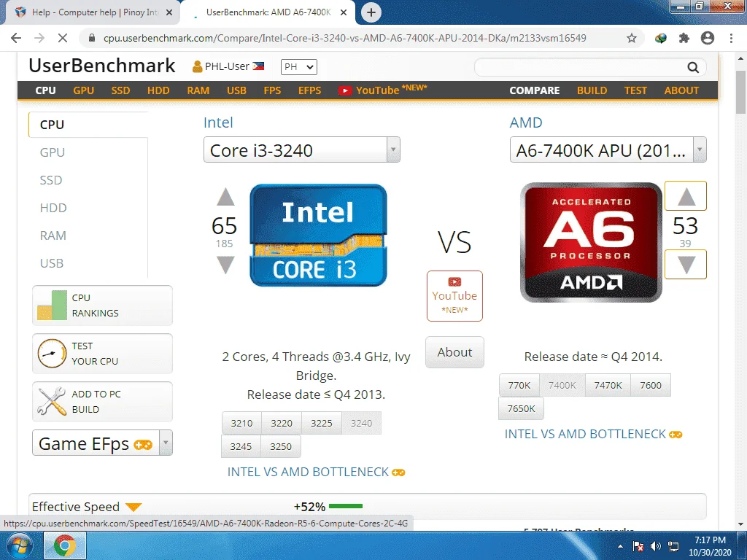Click the About button below VS
Viewport: 747px width, 560px height.
[454, 352]
